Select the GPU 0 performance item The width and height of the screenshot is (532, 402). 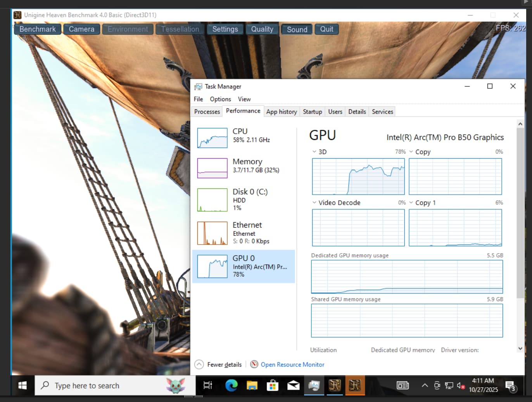[244, 266]
